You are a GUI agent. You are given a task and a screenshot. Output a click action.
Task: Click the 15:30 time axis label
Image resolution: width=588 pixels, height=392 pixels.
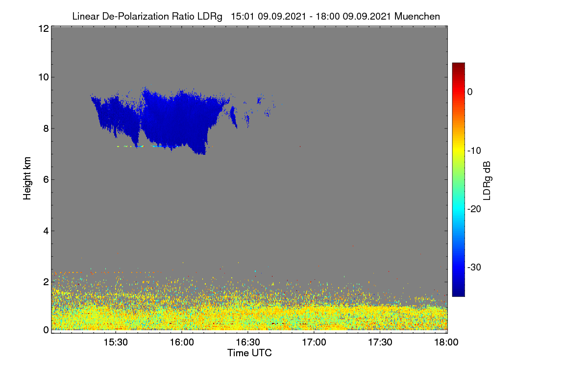pyautogui.click(x=115, y=343)
